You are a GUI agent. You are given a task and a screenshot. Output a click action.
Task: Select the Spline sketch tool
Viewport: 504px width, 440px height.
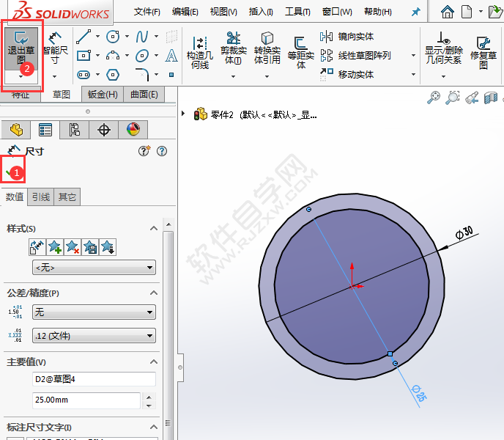click(142, 37)
